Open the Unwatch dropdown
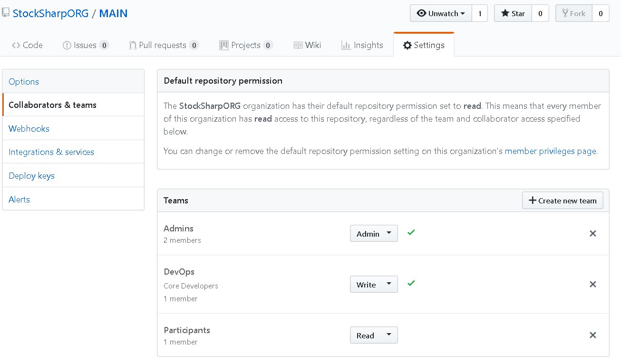Screen dimensions: 621x364 [x=441, y=13]
